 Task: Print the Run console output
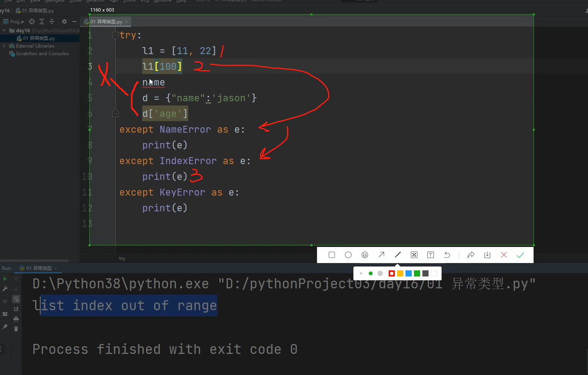pos(16,319)
